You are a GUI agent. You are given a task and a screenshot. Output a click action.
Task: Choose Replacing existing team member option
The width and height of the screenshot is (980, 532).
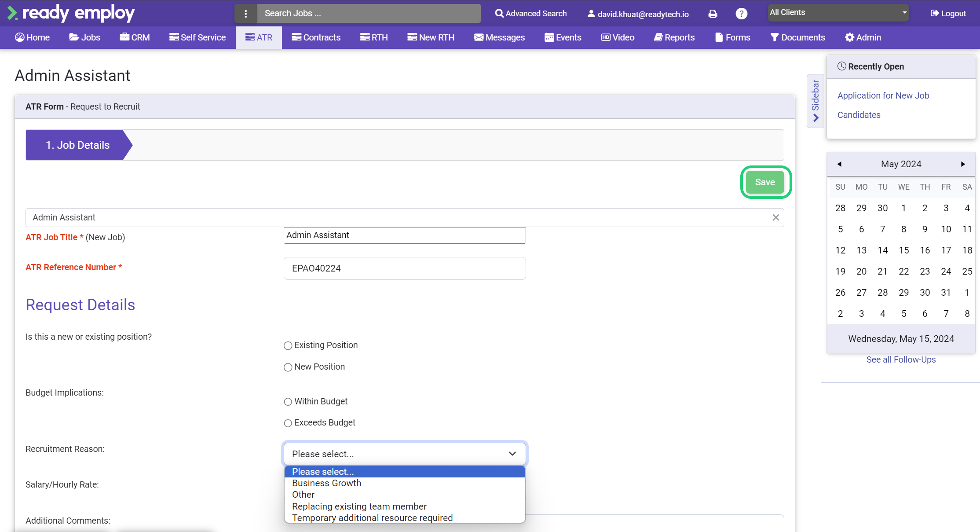405,506
